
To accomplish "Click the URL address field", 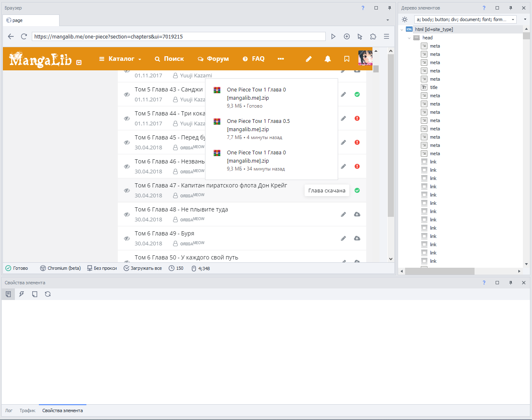I will click(179, 36).
